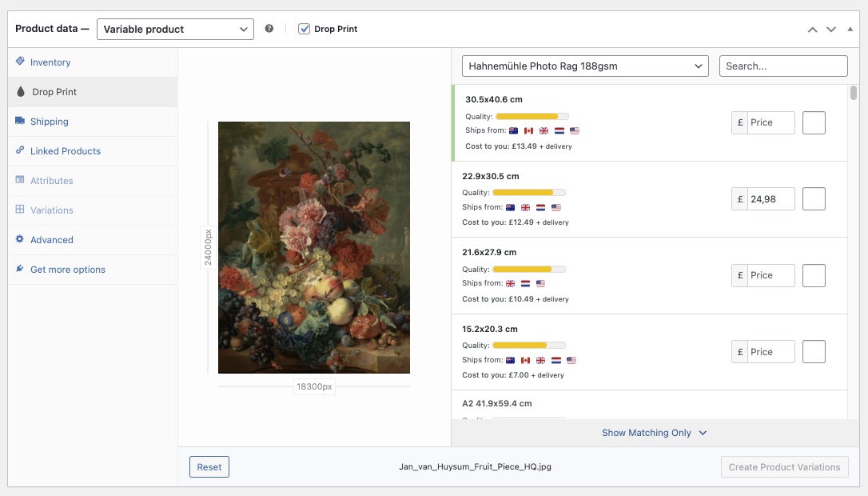Image resolution: width=868 pixels, height=496 pixels.
Task: Click the UK flag for 21.6x27.9 cm
Action: [x=511, y=283]
